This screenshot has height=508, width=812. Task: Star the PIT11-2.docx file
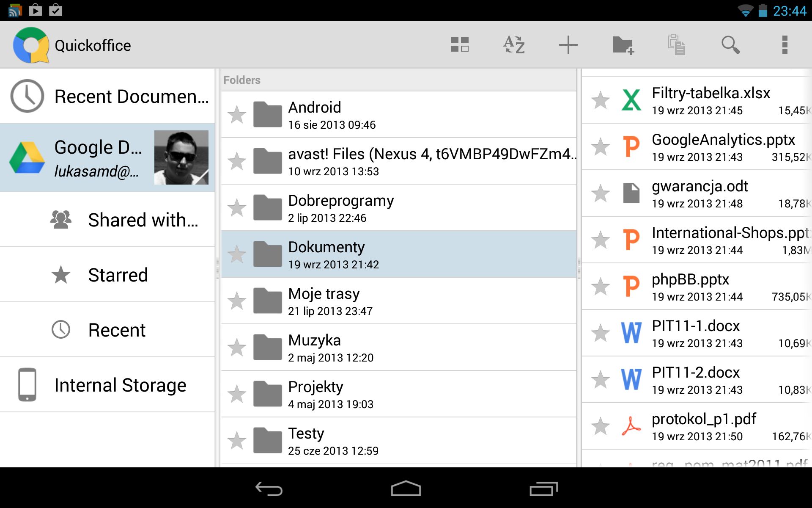601,380
